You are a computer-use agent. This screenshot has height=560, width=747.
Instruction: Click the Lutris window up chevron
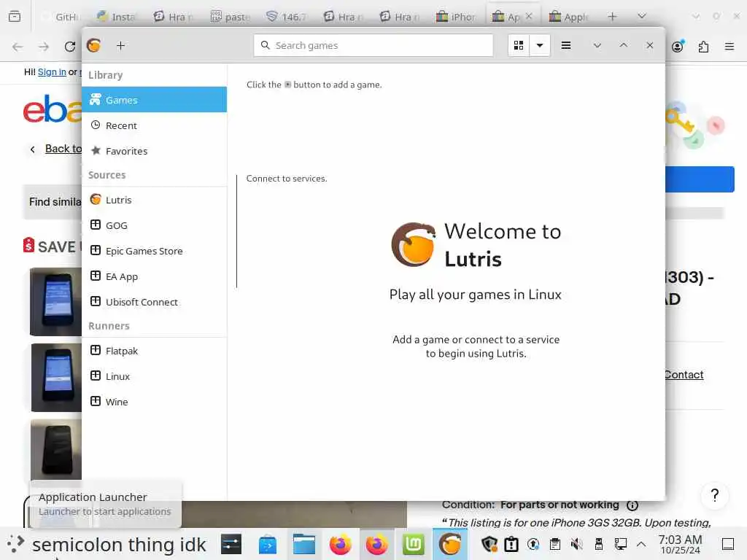tap(623, 45)
